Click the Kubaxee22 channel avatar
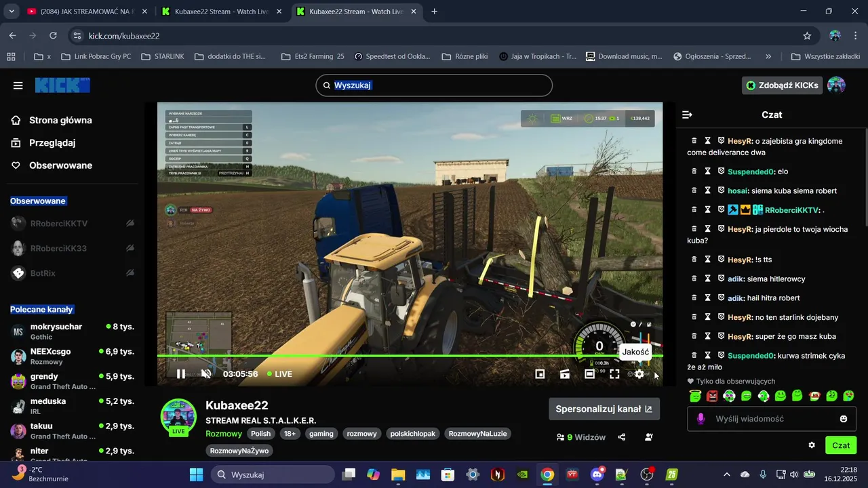 178,417
